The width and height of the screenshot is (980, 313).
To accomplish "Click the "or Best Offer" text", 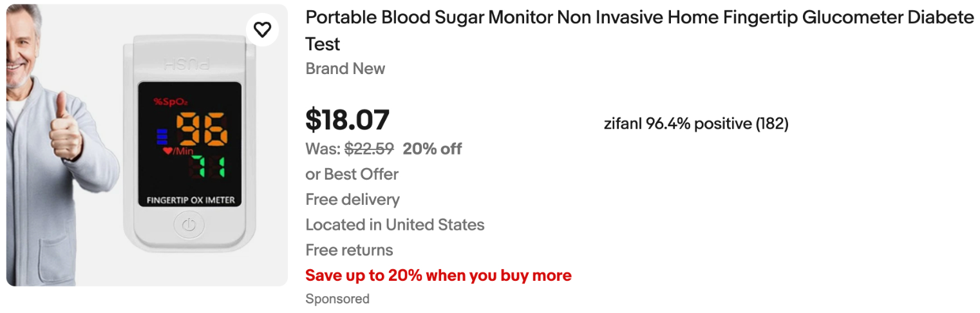I will [352, 175].
